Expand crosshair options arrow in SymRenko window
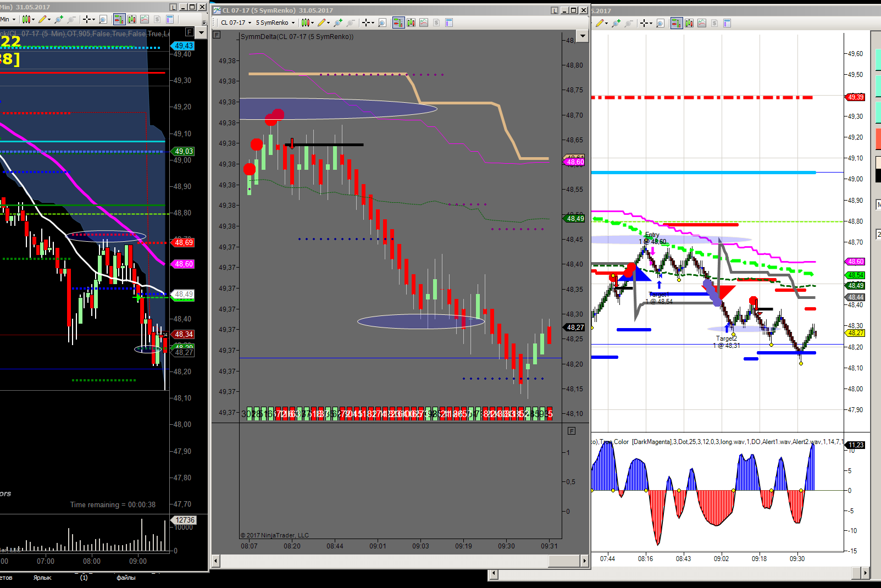 pos(372,23)
